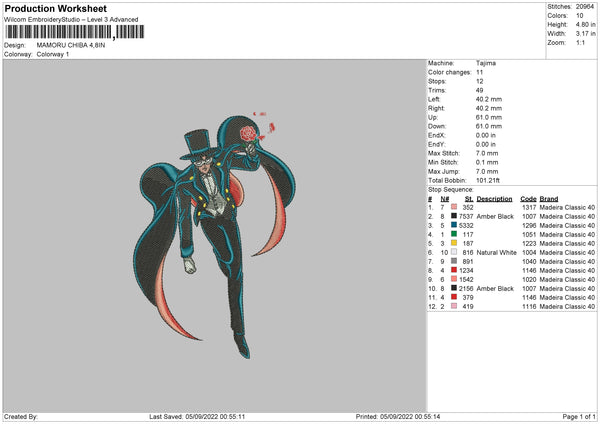The height and width of the screenshot is (424, 600).
Task: Click the salmon swatch for code 1020
Action: click(x=454, y=279)
